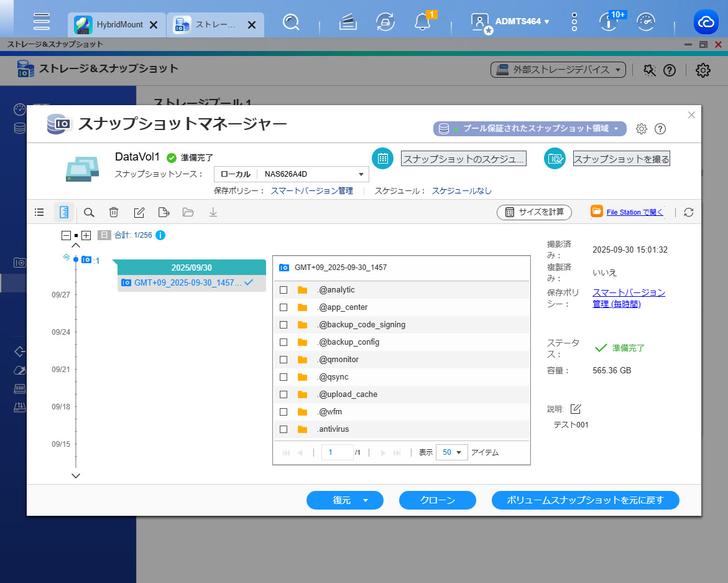
Task: Tick the .@qsync folder checkbox
Action: coord(283,377)
